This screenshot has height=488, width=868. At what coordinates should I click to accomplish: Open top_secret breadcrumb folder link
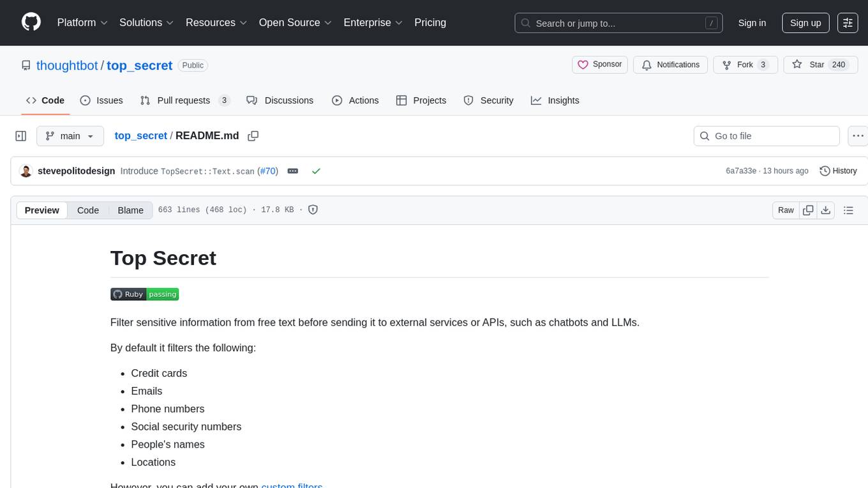pos(141,135)
